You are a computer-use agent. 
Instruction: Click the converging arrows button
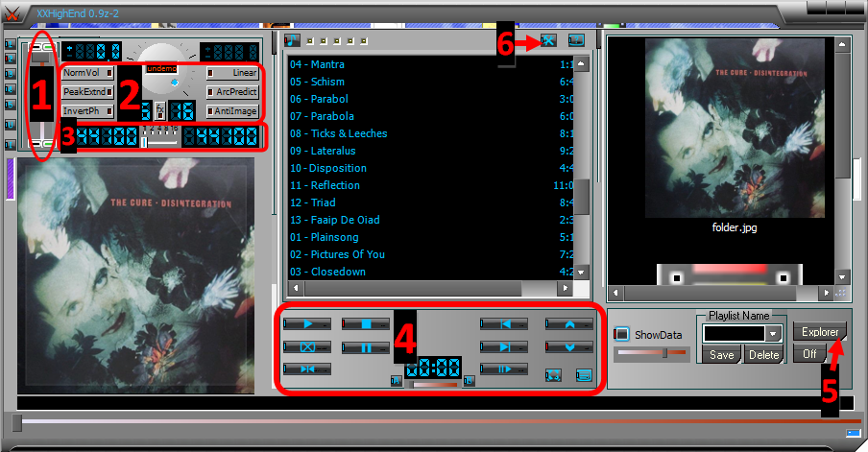pyautogui.click(x=307, y=369)
